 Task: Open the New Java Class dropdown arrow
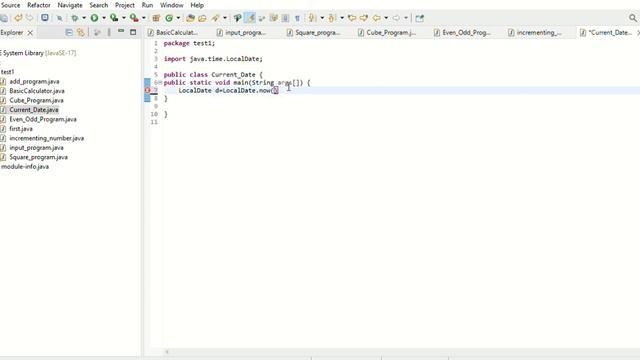tap(178, 18)
